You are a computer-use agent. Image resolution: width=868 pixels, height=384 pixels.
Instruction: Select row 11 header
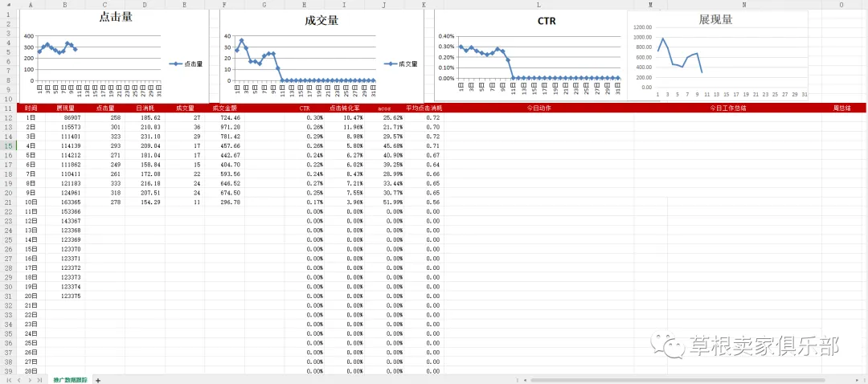(8, 108)
